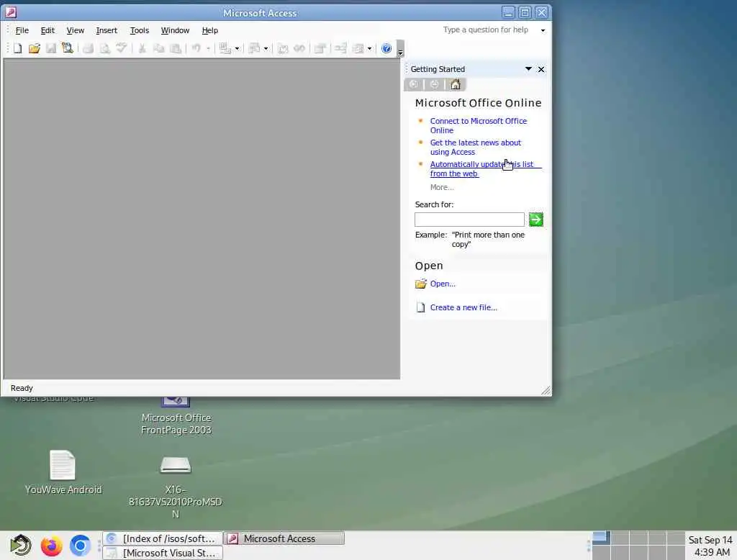Image resolution: width=737 pixels, height=560 pixels.
Task: Open the Undo dropdown arrow
Action: (208, 48)
